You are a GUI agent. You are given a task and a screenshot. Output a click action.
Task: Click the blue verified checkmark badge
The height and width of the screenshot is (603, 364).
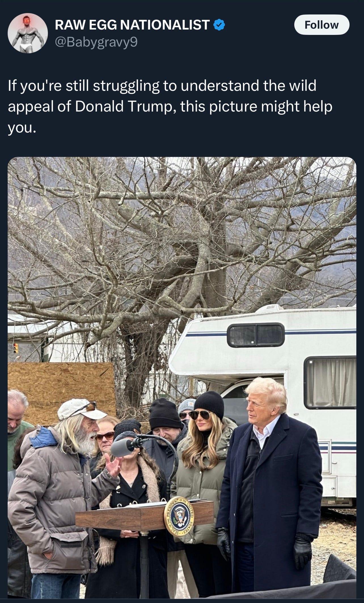coord(219,25)
